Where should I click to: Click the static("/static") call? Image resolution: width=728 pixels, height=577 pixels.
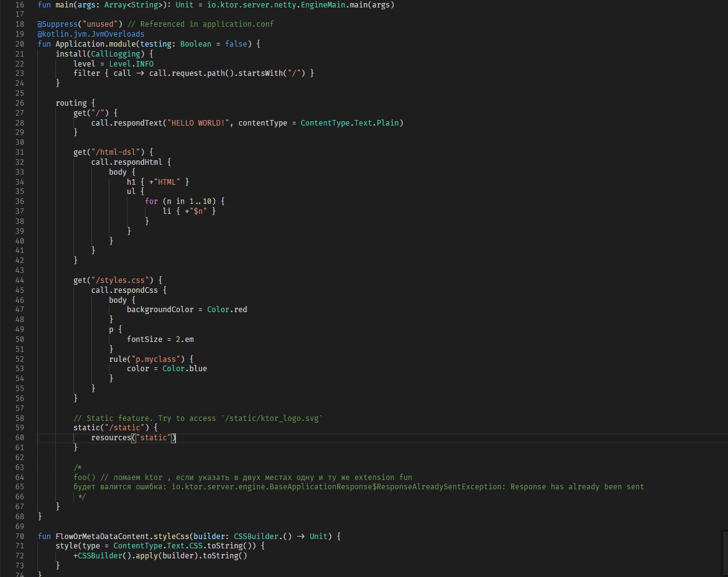111,428
